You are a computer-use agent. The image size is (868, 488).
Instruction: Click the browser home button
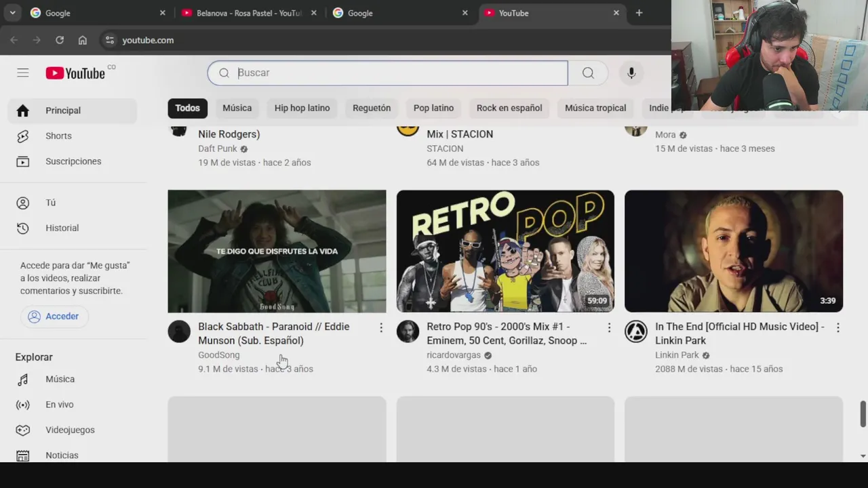(x=83, y=40)
